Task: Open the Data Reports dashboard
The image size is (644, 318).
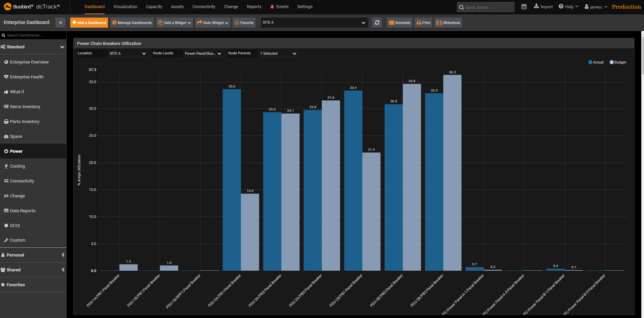Action: click(x=22, y=211)
